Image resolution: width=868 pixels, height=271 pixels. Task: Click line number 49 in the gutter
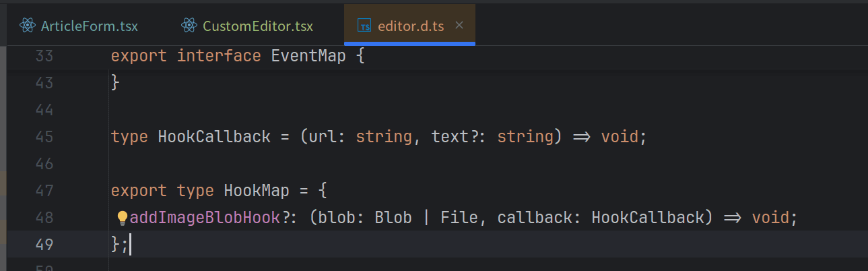coord(44,245)
